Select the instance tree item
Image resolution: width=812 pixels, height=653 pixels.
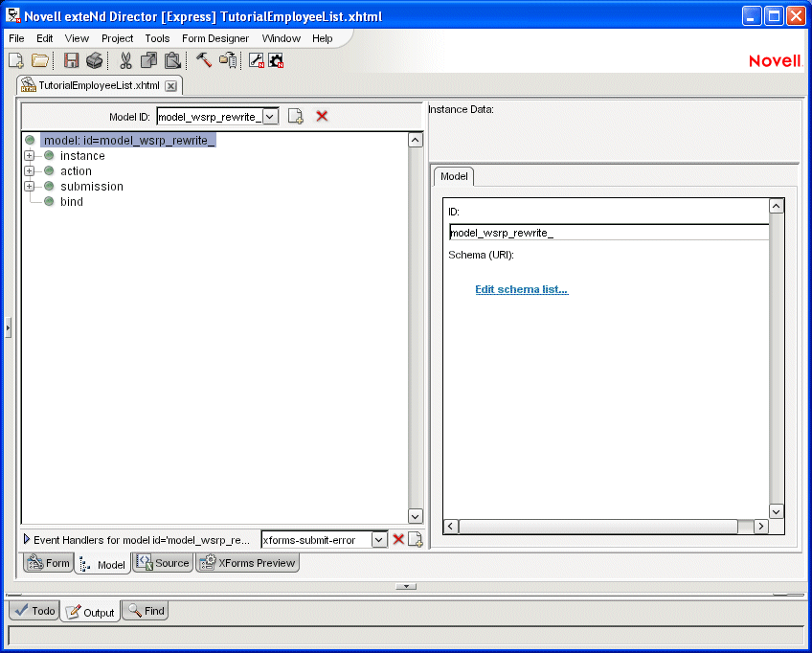click(x=82, y=155)
